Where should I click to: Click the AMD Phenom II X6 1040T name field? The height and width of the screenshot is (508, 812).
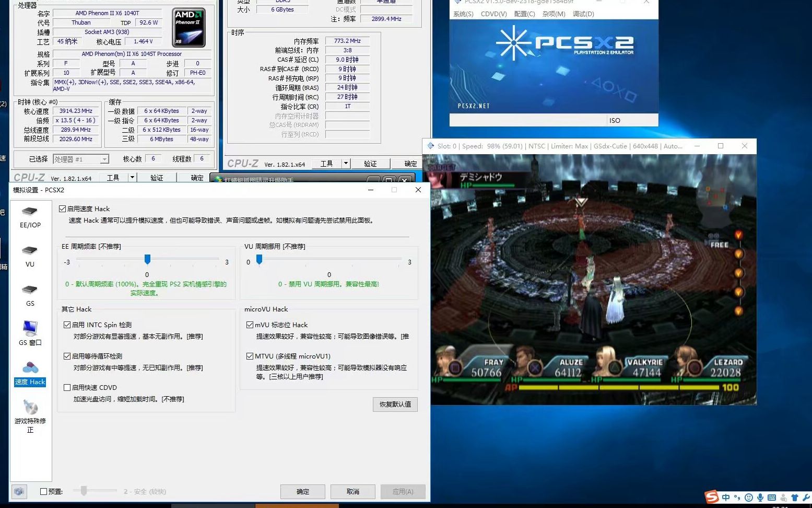tap(107, 13)
